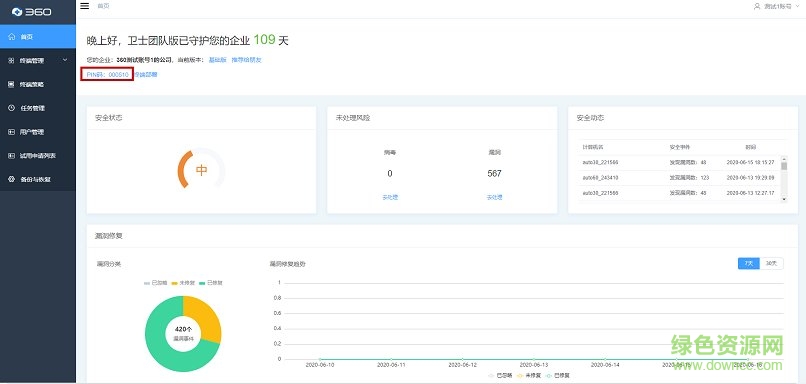Screen dimensions: 806x384
Task: Click the 测试1账号 account name
Action: 778,7
